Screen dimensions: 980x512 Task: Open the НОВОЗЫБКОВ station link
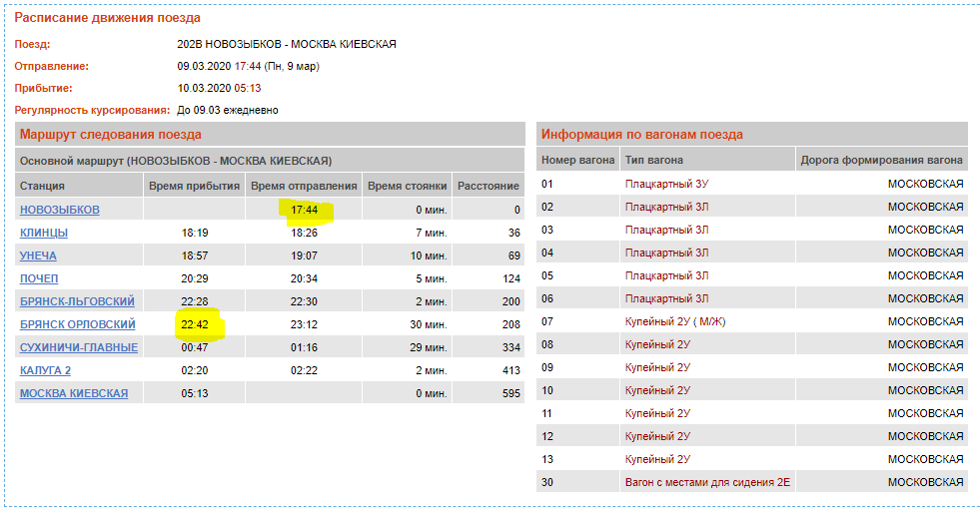59,210
